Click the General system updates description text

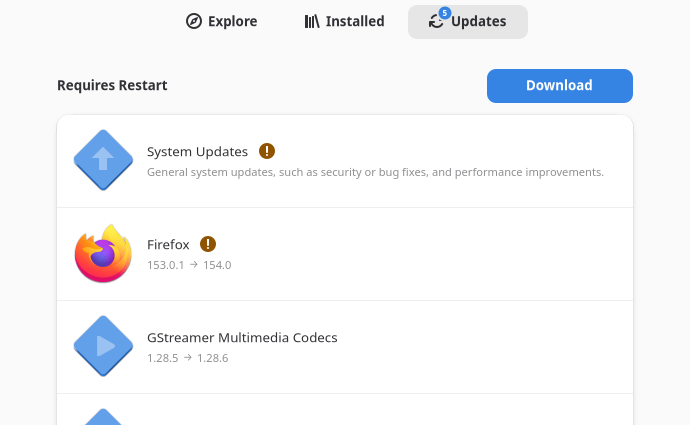coord(375,172)
